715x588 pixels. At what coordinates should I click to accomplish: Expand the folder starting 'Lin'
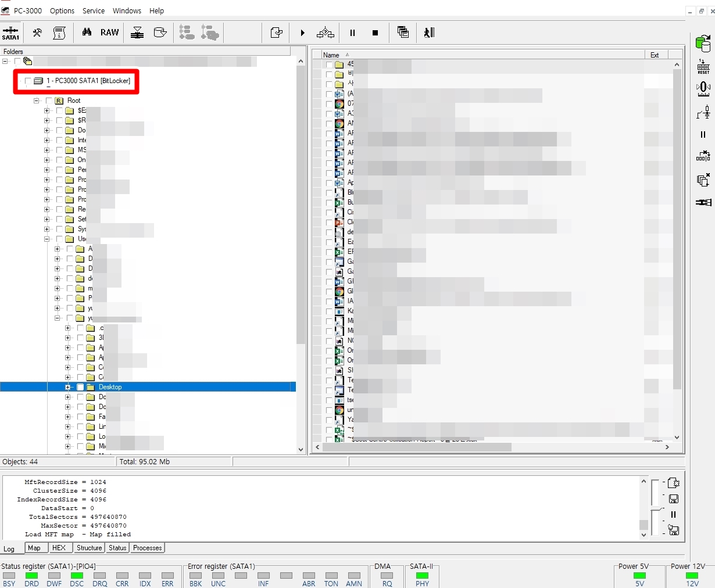click(67, 426)
